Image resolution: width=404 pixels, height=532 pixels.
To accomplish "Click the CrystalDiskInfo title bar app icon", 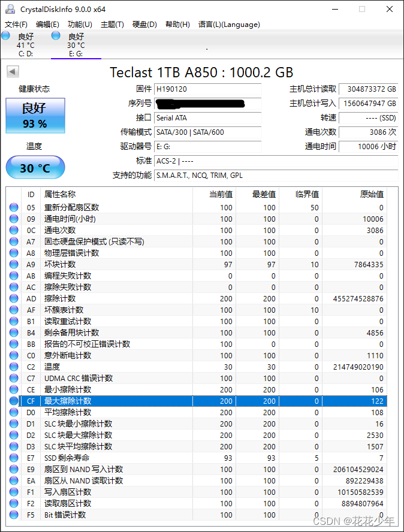I will point(10,9).
